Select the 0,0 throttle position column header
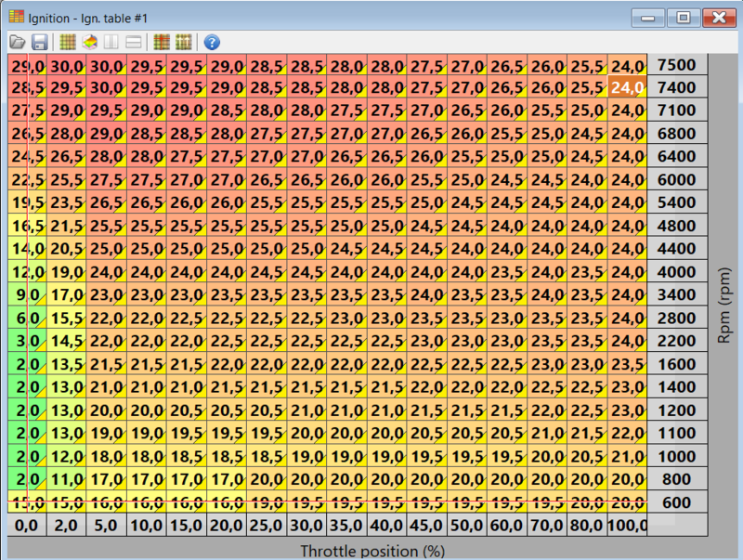The height and width of the screenshot is (560, 743). [24, 526]
